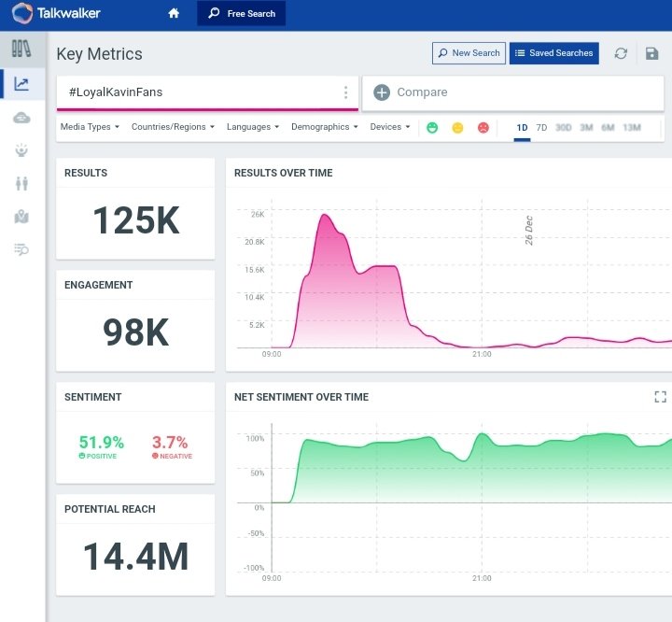The width and height of the screenshot is (672, 622).
Task: Open the world map sidebar icon
Action: 21,217
